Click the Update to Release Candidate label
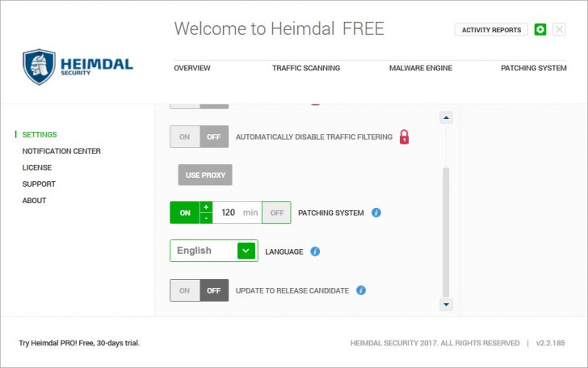This screenshot has height=368, width=588. coord(292,290)
